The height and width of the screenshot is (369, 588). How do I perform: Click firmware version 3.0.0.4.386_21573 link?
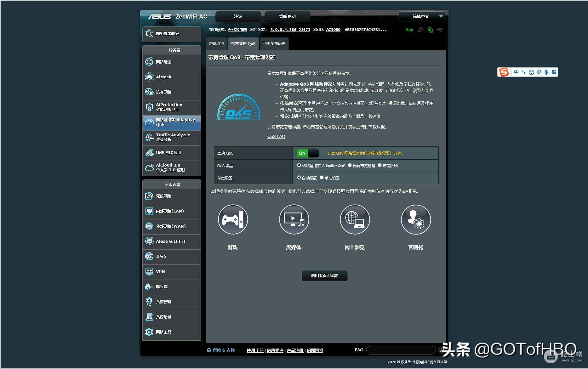point(290,30)
